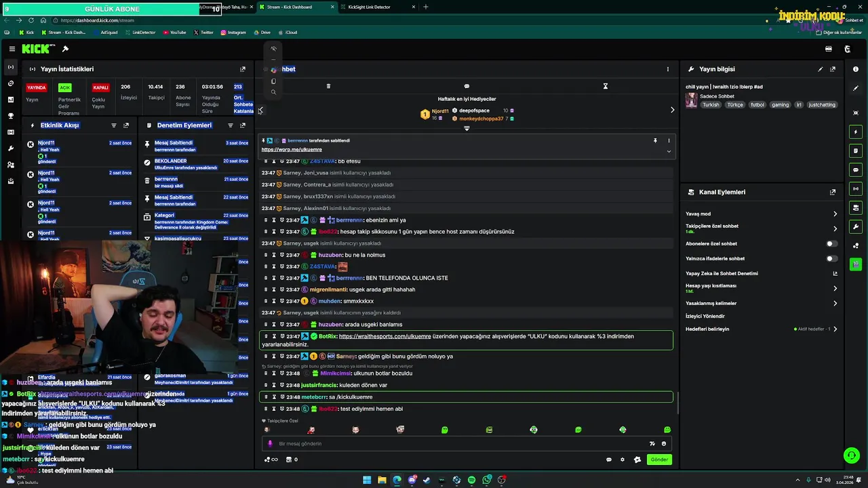Viewport: 868px width, 488px height.
Task: Toggle the stream stats widget in right sidebar
Action: coord(856,189)
